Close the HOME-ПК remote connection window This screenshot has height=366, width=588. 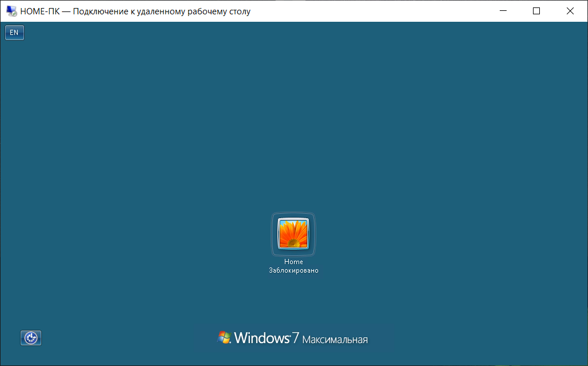coord(570,11)
